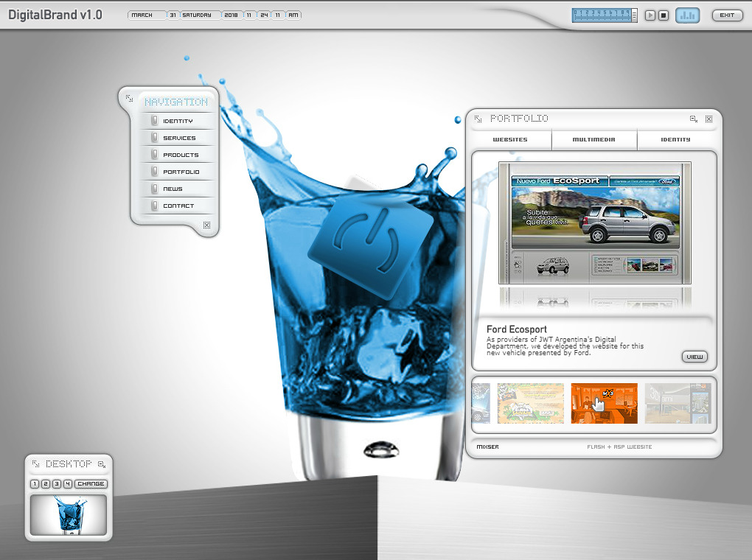Click the View button for Ford Ecosport
Viewport: 752px width, 560px height.
694,357
